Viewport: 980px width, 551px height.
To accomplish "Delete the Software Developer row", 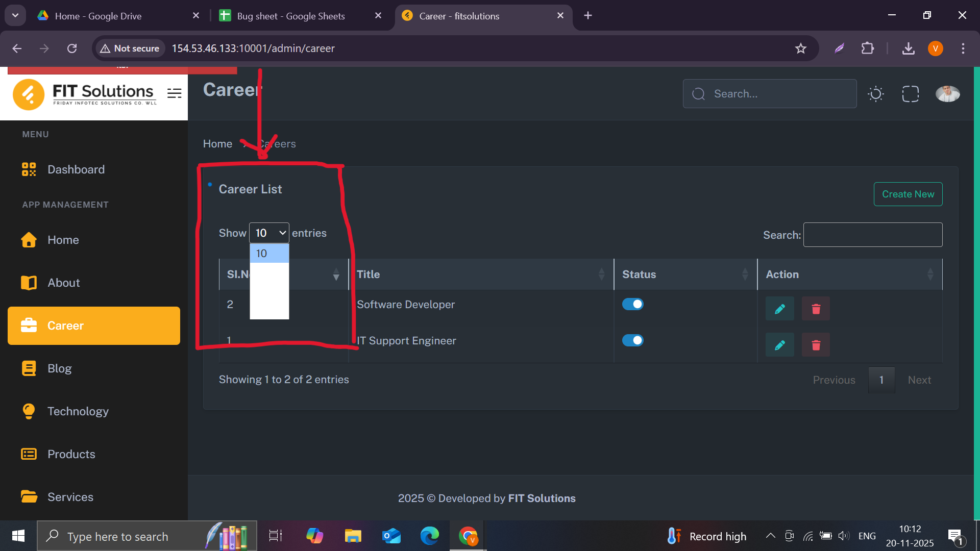I will 816,309.
